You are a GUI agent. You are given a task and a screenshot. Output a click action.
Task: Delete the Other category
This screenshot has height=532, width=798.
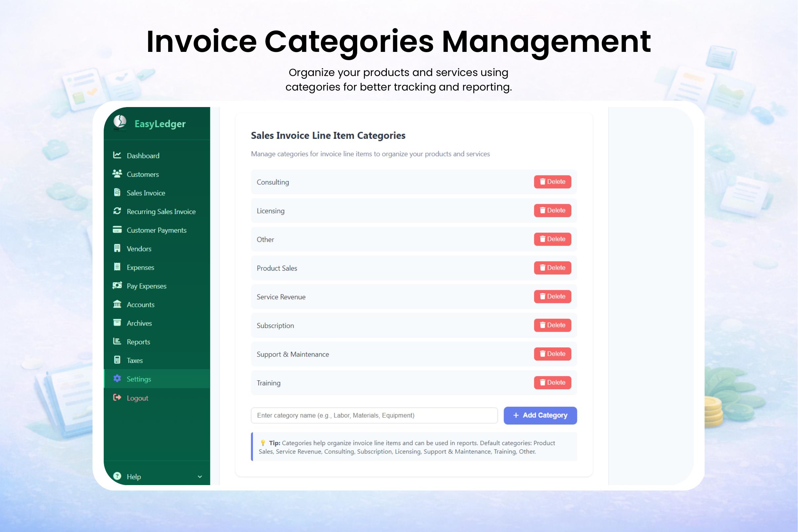(552, 239)
